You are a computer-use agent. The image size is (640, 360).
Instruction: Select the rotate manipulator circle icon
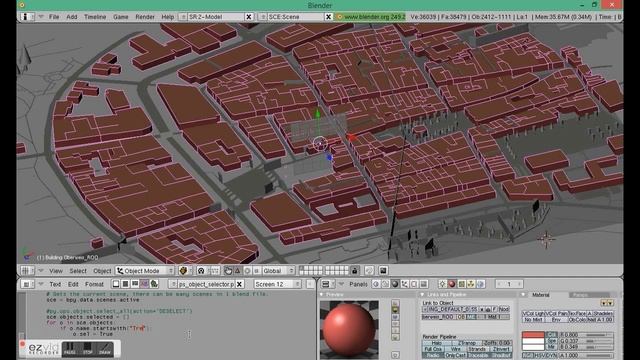(247, 271)
